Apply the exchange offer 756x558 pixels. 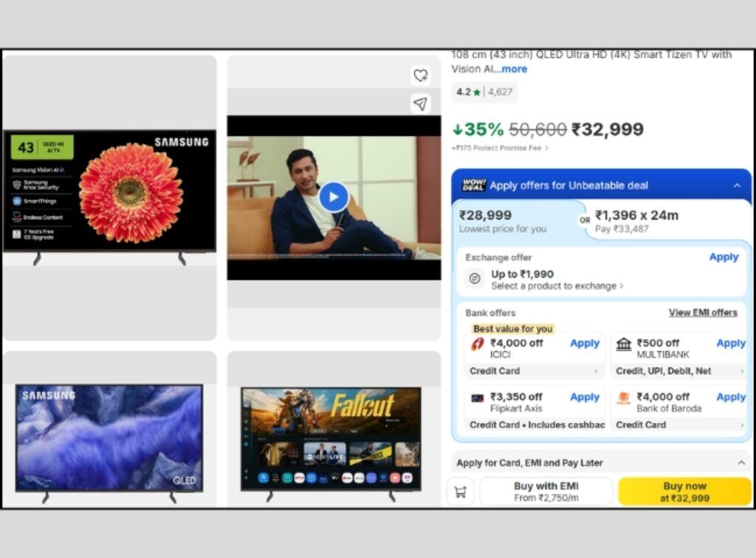coord(724,258)
